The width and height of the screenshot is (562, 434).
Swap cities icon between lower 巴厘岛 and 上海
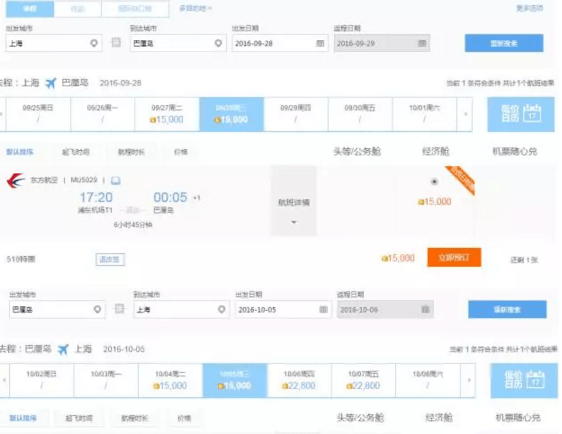click(x=119, y=309)
